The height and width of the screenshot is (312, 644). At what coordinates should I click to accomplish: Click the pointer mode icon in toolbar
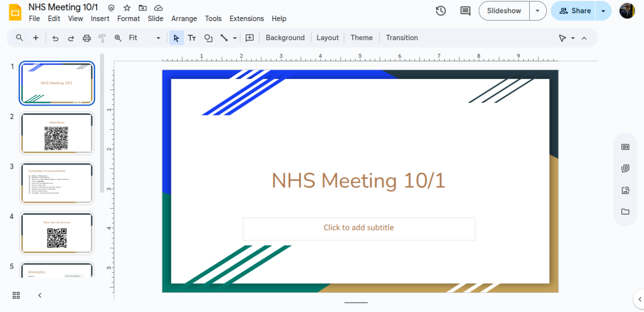click(562, 38)
